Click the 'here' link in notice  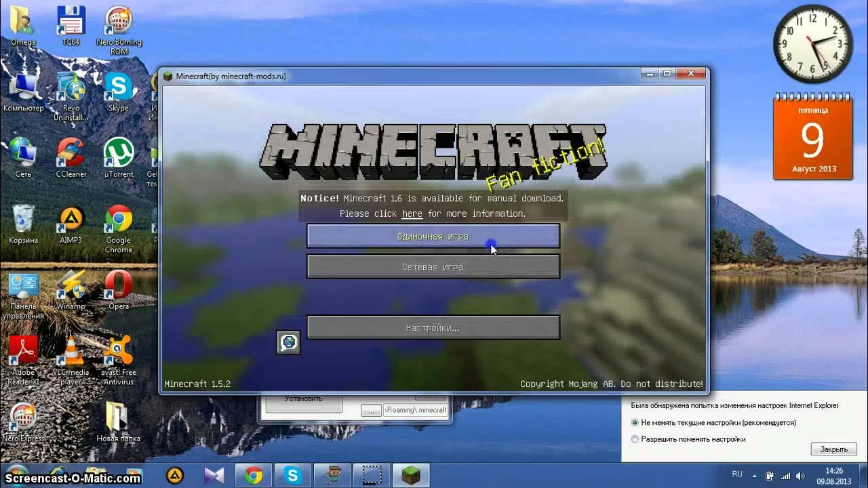(x=412, y=213)
